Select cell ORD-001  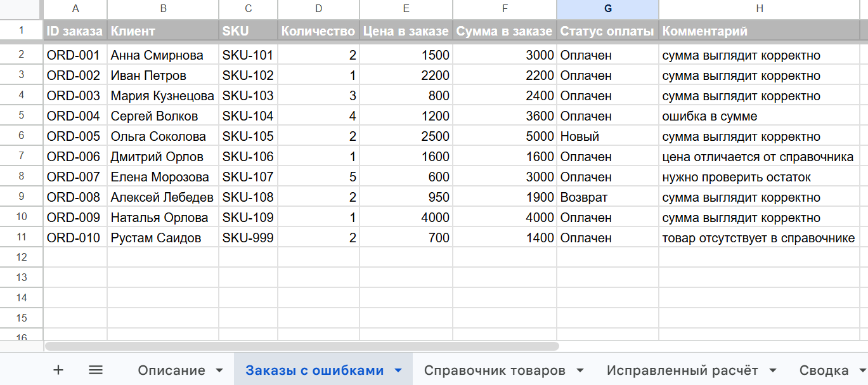(x=75, y=55)
